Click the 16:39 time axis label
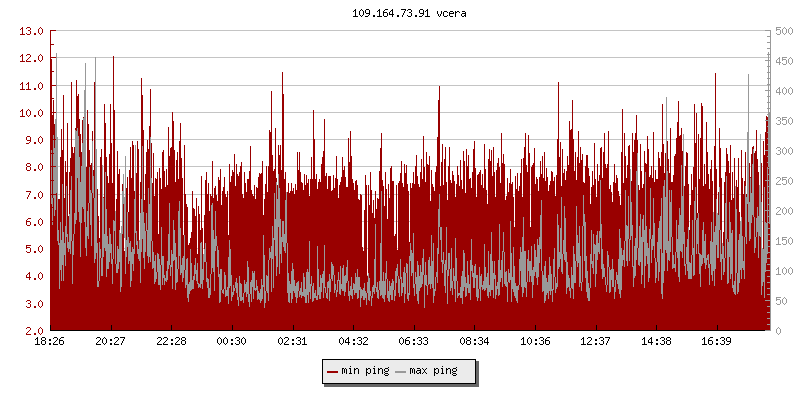The height and width of the screenshot is (400, 800). (x=716, y=341)
